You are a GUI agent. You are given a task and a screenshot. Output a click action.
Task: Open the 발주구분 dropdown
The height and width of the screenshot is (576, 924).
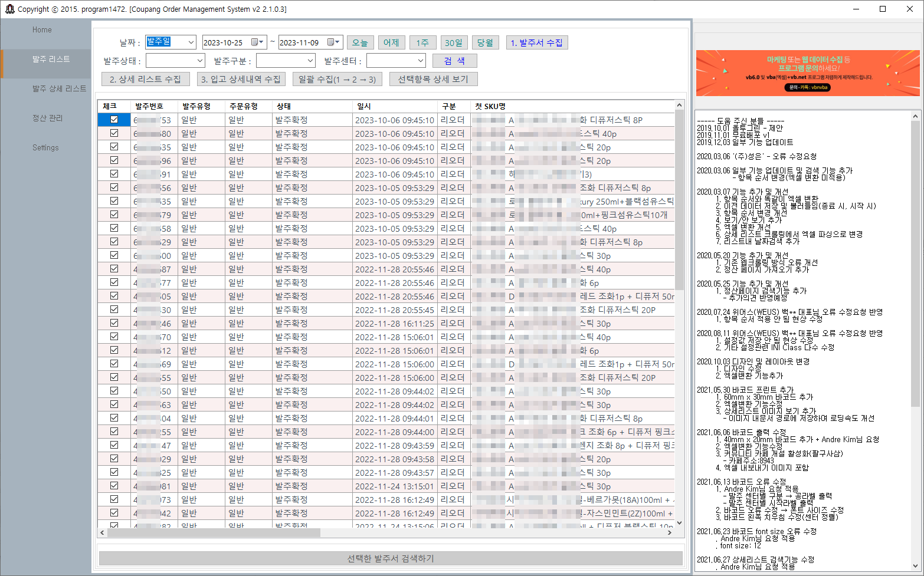[286, 60]
